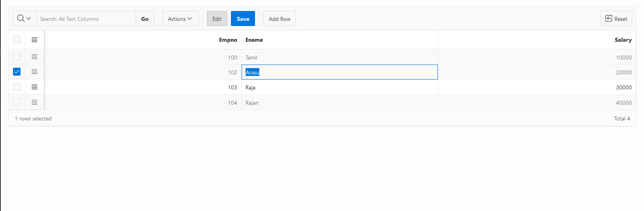Click the Reset icon button
The image size is (644, 211).
(616, 19)
